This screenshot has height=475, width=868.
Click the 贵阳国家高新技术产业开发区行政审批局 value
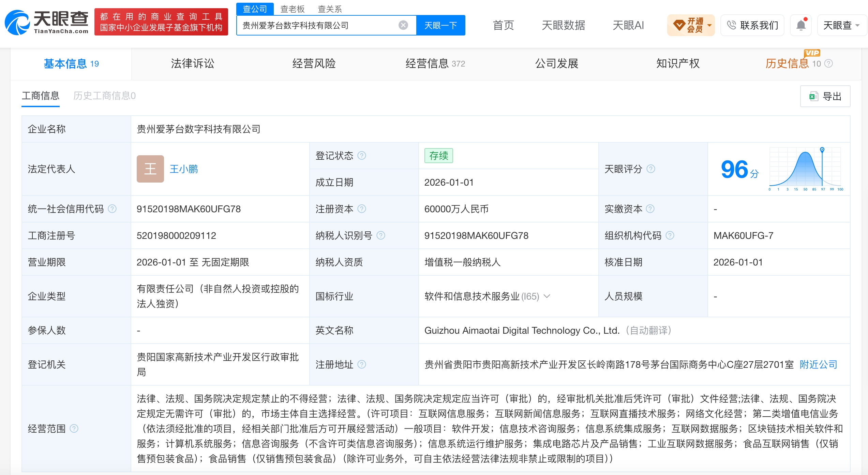[x=218, y=364]
